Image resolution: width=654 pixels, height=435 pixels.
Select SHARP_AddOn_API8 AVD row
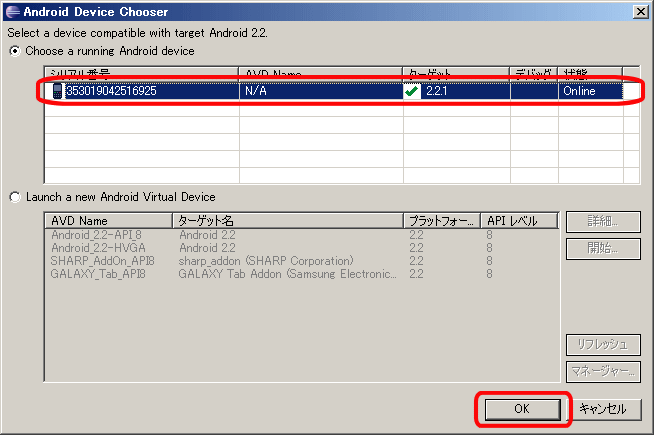(302, 261)
